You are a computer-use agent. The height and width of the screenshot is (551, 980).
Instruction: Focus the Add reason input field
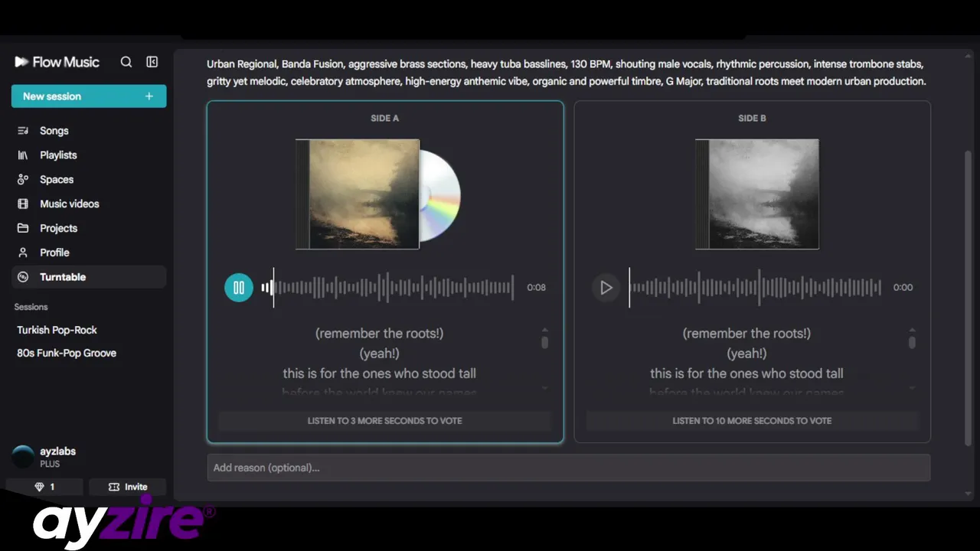tap(569, 468)
